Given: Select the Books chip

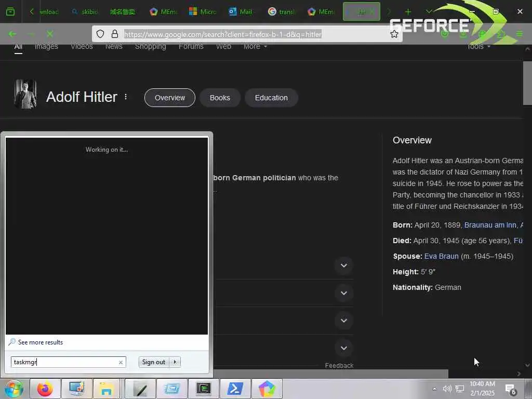Looking at the screenshot, I should [x=220, y=98].
